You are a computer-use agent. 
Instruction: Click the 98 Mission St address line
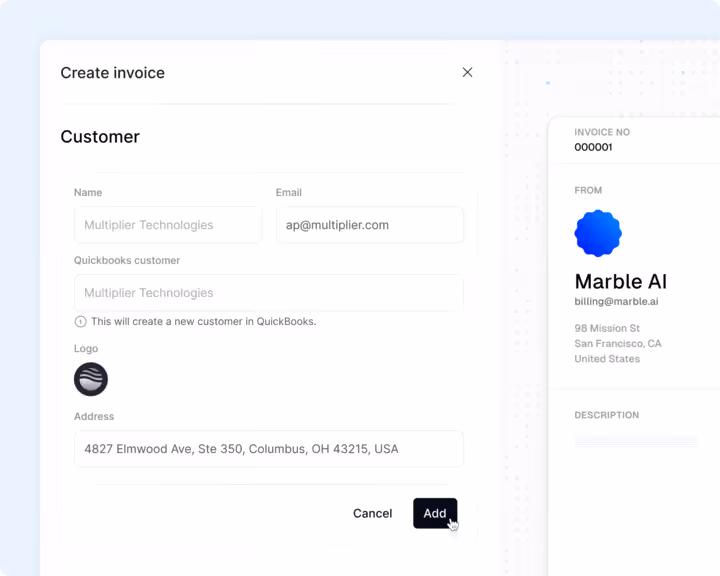pos(607,328)
